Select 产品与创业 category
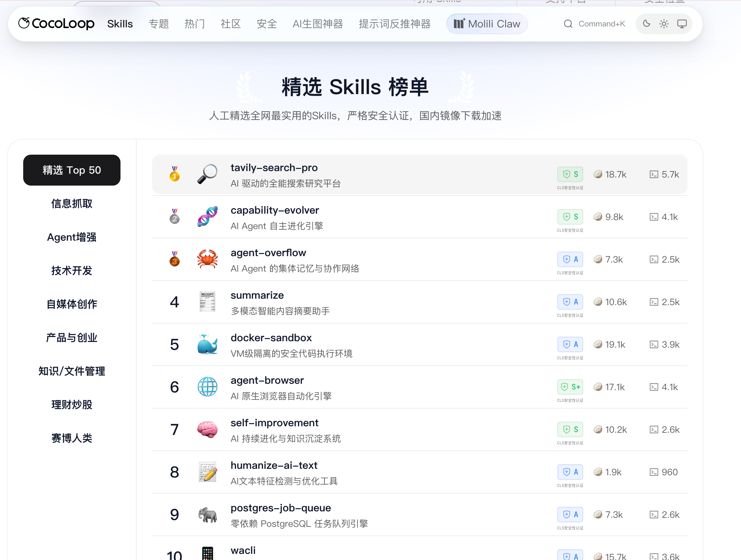The width and height of the screenshot is (741, 560). (72, 338)
